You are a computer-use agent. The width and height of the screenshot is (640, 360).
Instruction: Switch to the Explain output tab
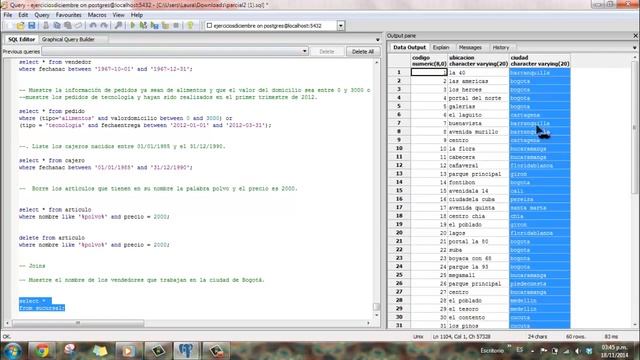441,47
